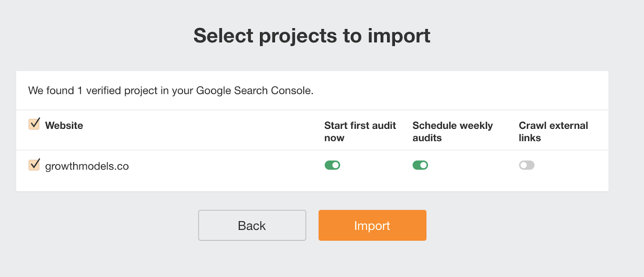Click the growthmodels.co project name
This screenshot has width=644, height=277.
[x=87, y=166]
